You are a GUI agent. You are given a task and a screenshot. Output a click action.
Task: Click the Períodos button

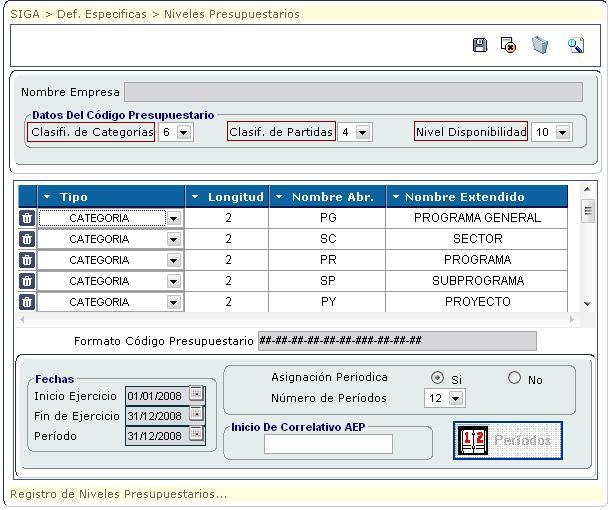click(x=508, y=440)
